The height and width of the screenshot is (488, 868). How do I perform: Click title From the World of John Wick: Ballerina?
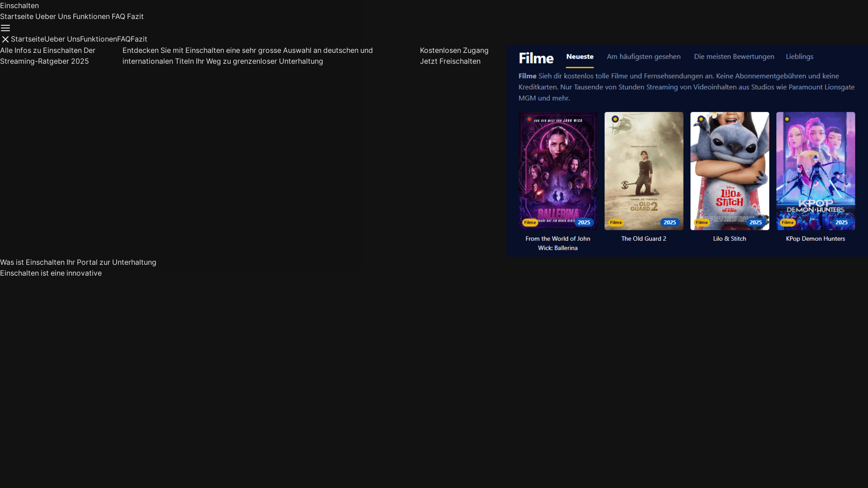click(x=558, y=243)
